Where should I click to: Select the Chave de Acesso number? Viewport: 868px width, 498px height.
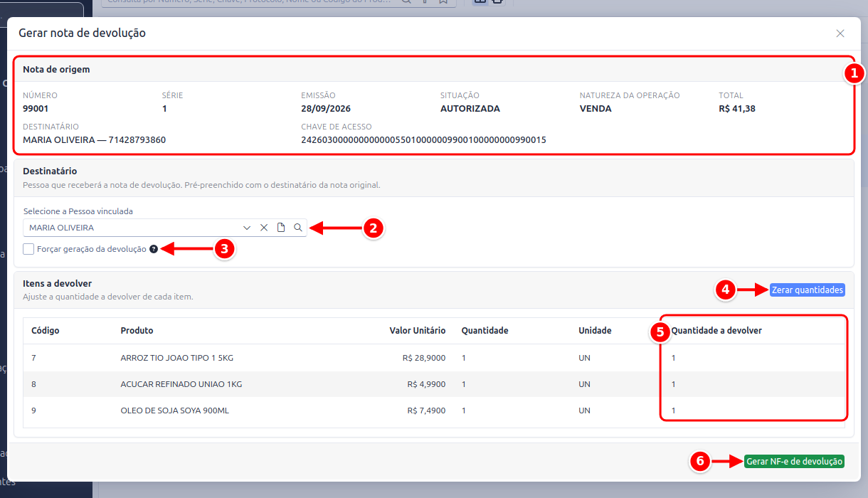423,140
